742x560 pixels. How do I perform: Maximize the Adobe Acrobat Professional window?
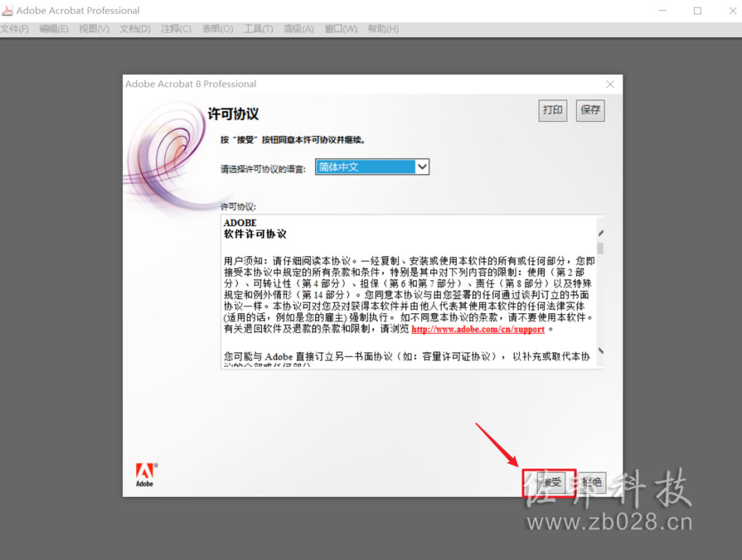click(697, 10)
